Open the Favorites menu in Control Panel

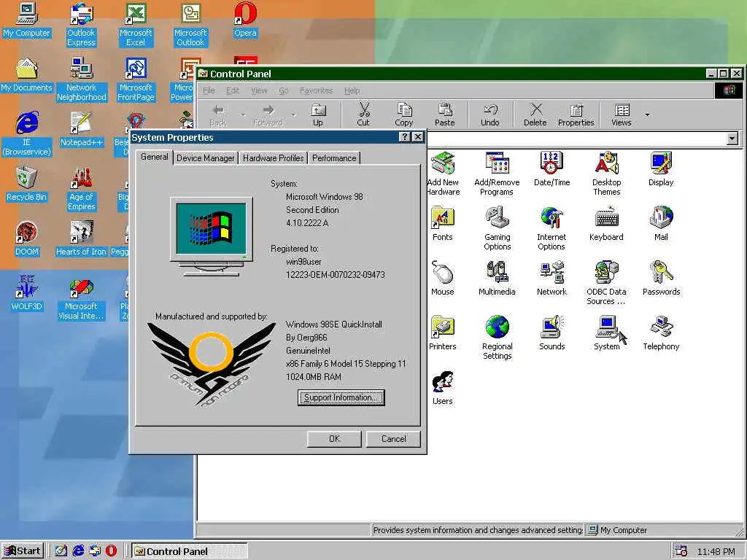click(x=316, y=90)
